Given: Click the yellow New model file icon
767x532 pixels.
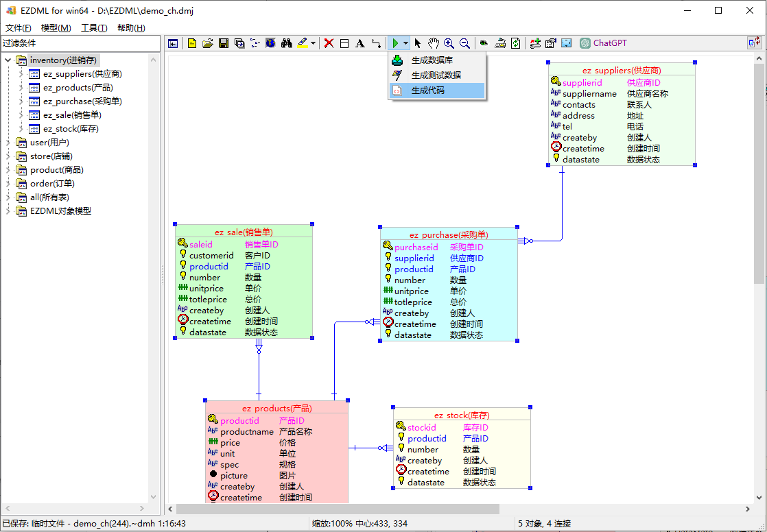Looking at the screenshot, I should tap(192, 43).
